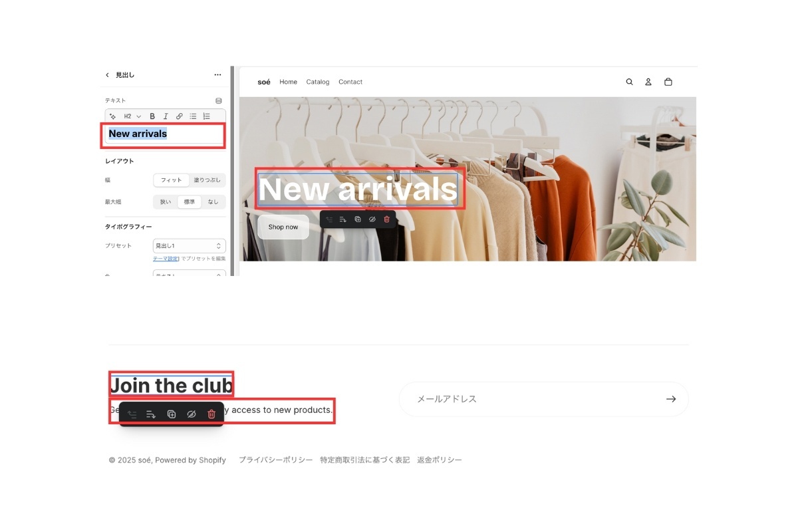
Task: Open the H2 heading level dropdown
Action: pos(133,116)
